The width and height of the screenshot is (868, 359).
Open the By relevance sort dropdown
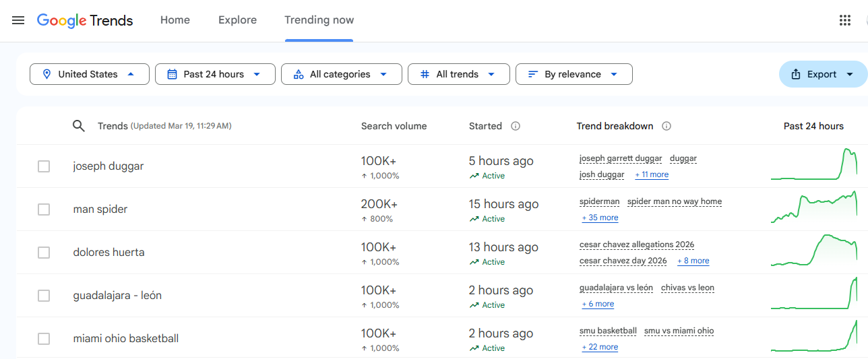point(574,74)
